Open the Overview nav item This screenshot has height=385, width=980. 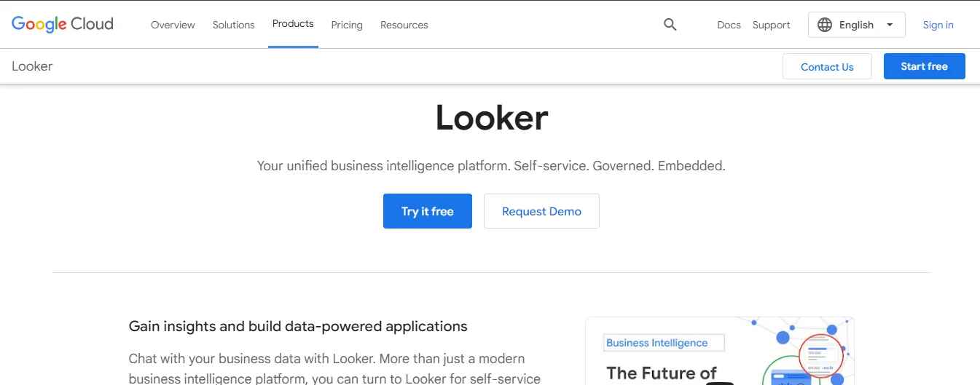click(x=173, y=25)
